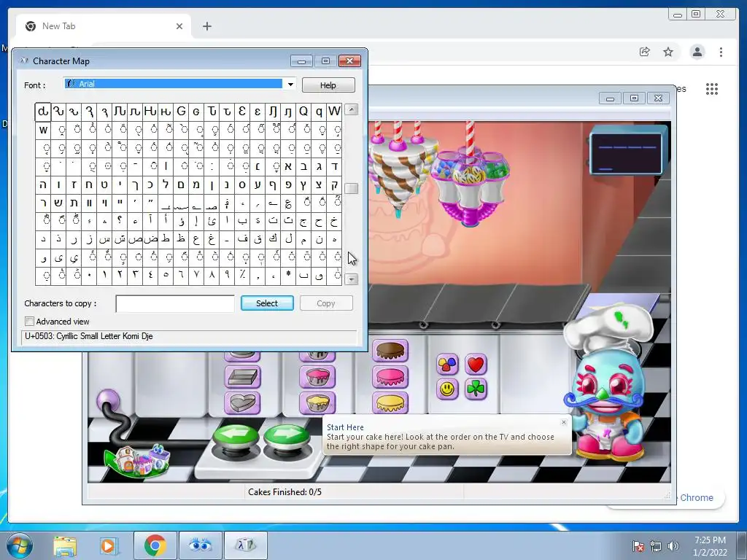Click the Help button in Character Map
This screenshot has width=747, height=560.
click(x=328, y=85)
